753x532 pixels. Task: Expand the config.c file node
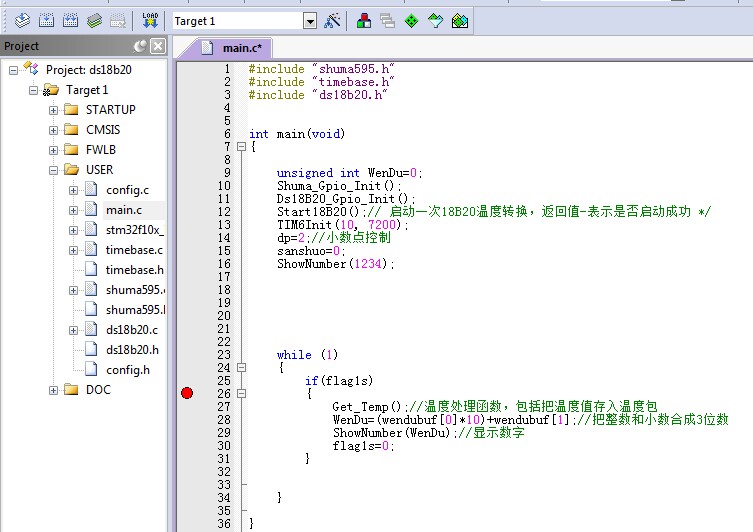[x=73, y=190]
